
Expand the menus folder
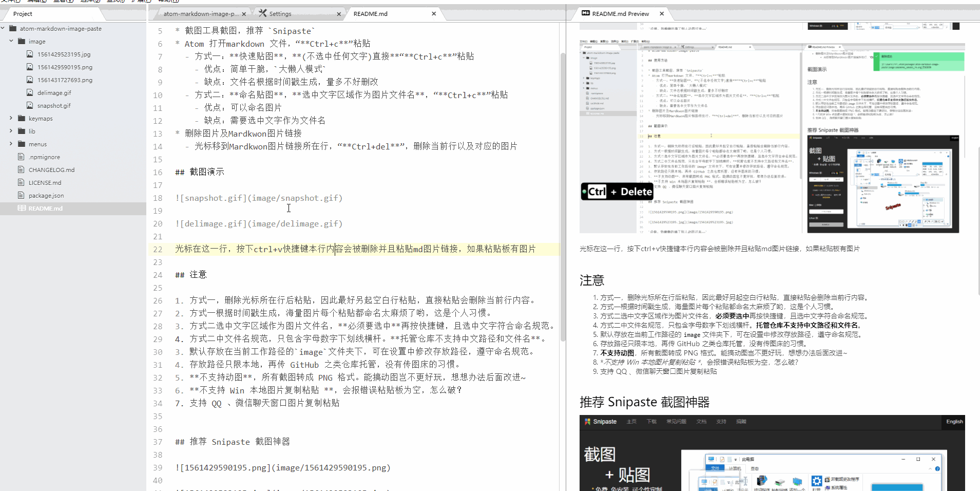coord(11,144)
